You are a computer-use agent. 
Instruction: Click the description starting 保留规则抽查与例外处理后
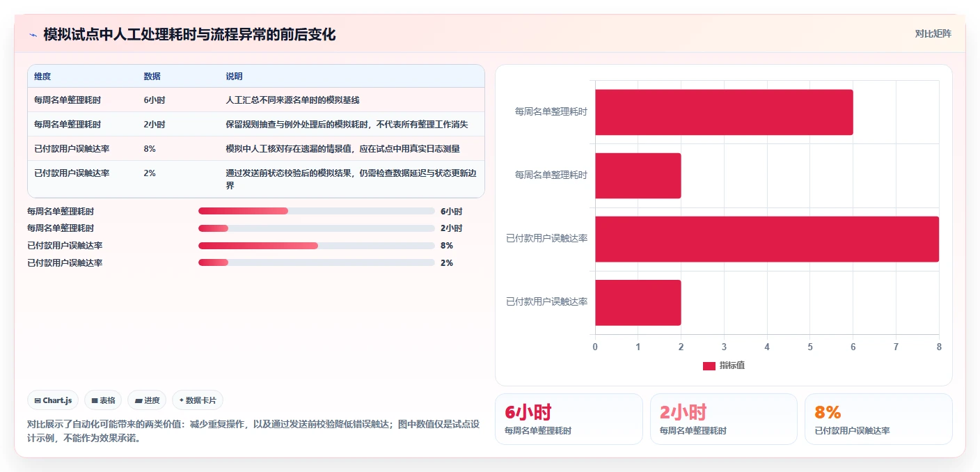347,125
